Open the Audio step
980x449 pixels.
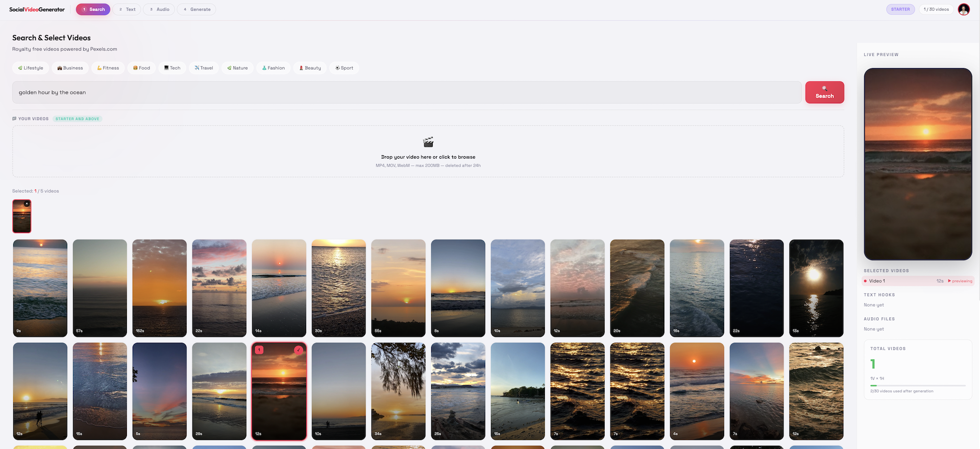159,9
